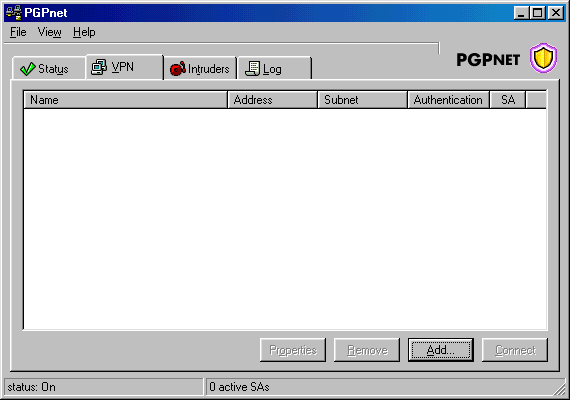Click the Properties button
The height and width of the screenshot is (400, 570).
pyautogui.click(x=293, y=350)
